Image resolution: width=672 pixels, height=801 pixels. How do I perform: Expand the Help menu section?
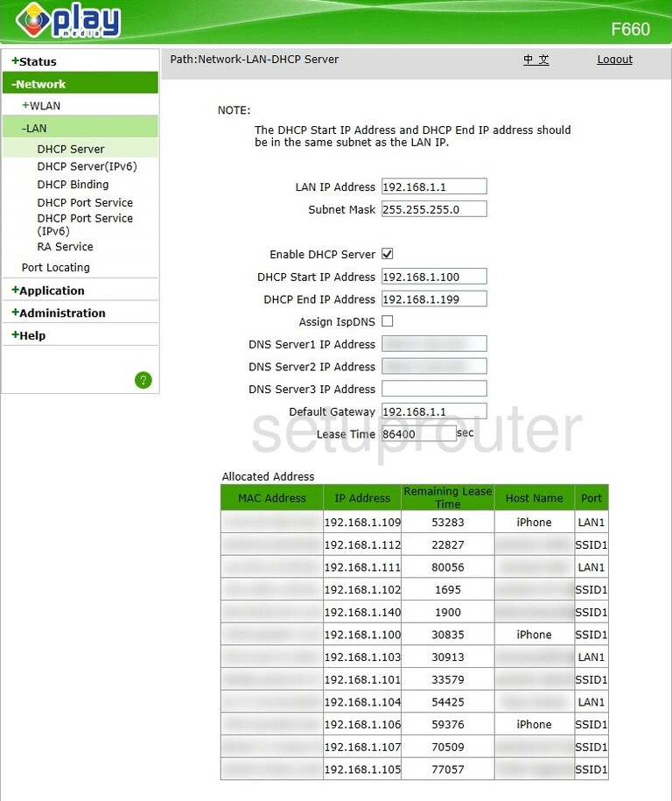coord(29,335)
